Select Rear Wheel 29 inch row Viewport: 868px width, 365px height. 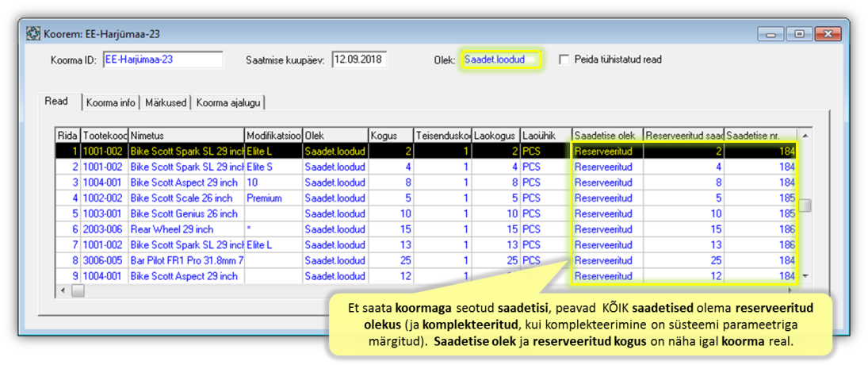point(426,229)
